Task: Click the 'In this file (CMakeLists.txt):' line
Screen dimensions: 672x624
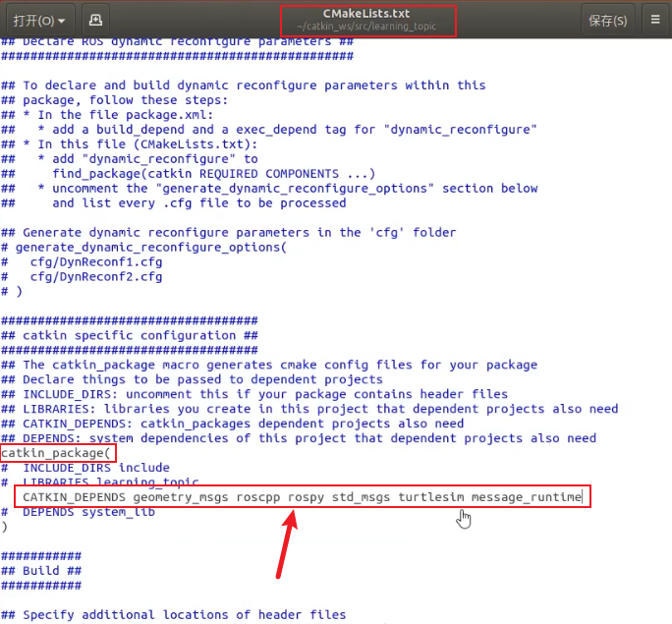Action: 129,144
